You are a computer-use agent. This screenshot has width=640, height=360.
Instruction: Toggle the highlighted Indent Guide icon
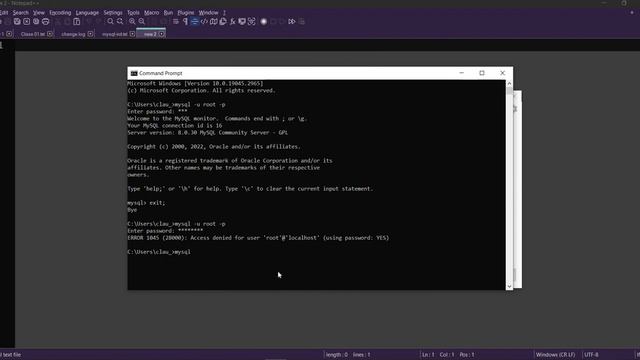pos(195,22)
